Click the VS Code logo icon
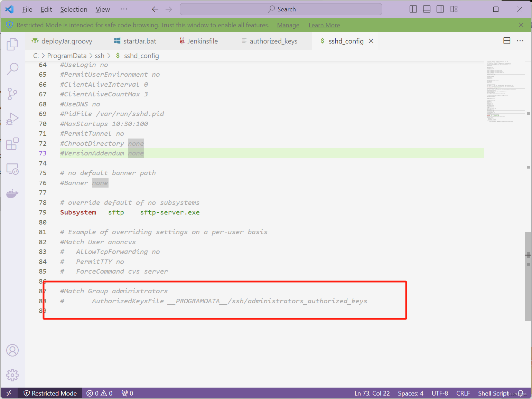 (x=9, y=9)
